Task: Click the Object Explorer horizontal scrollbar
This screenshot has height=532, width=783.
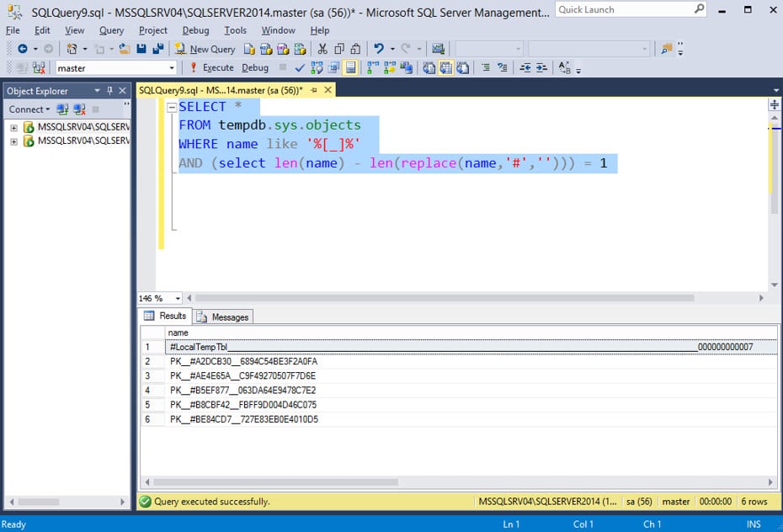Action: 39,502
